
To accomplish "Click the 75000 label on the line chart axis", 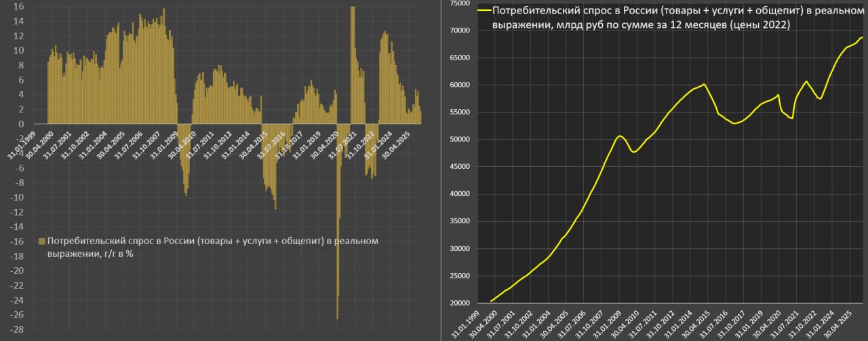I will pyautogui.click(x=459, y=3).
